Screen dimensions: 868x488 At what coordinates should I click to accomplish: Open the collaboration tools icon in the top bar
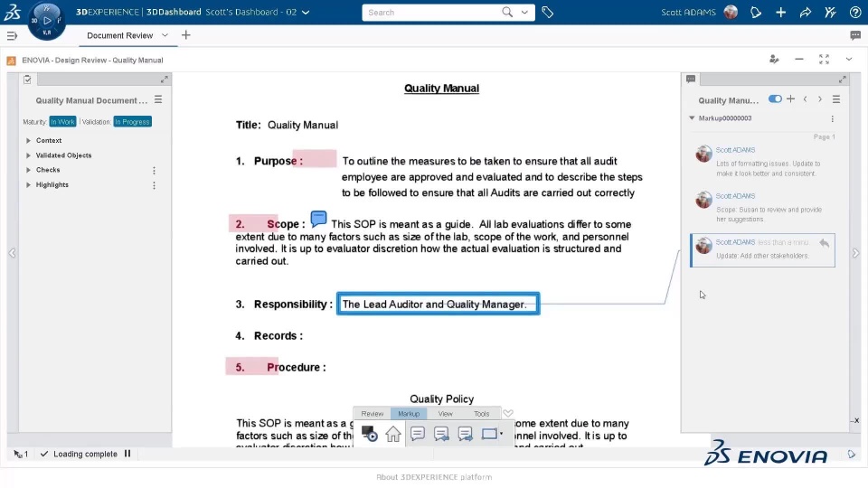(x=830, y=12)
